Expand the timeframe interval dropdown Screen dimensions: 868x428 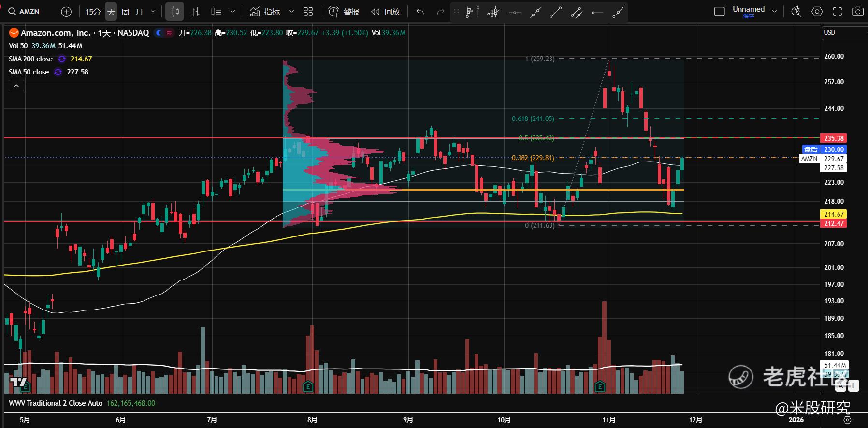153,12
